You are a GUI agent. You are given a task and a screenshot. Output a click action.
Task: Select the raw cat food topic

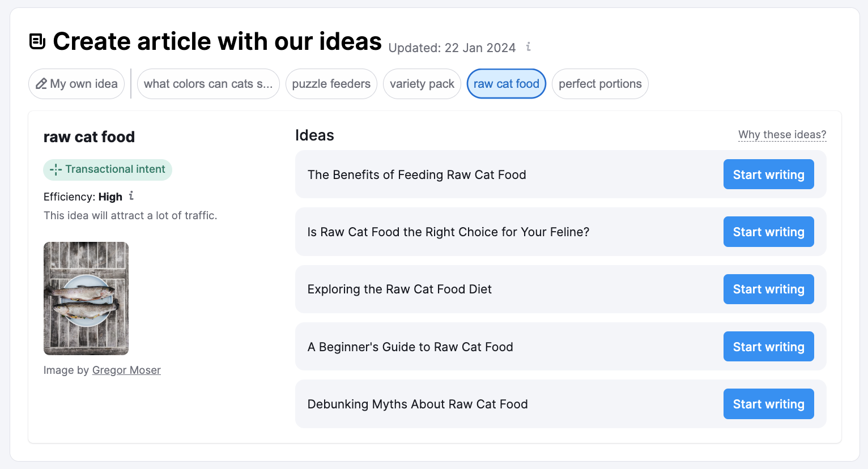coord(506,84)
